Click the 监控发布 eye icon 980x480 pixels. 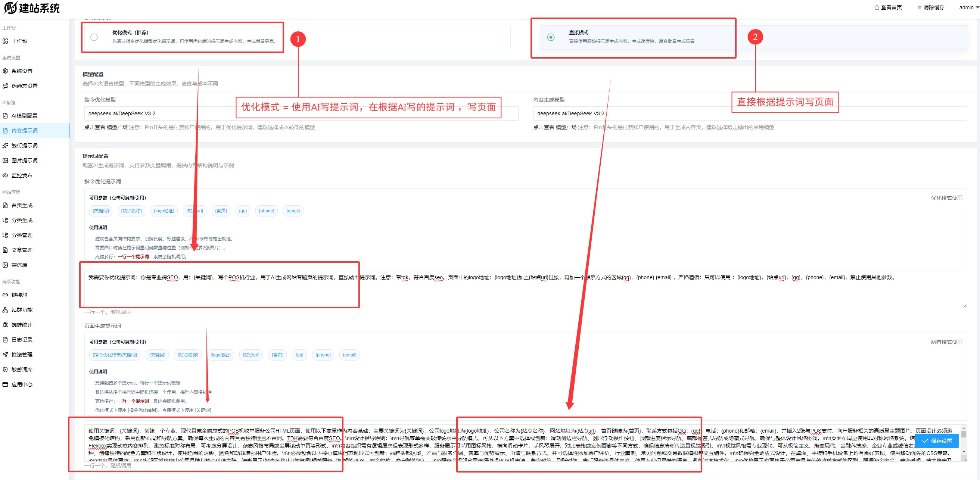(5, 176)
